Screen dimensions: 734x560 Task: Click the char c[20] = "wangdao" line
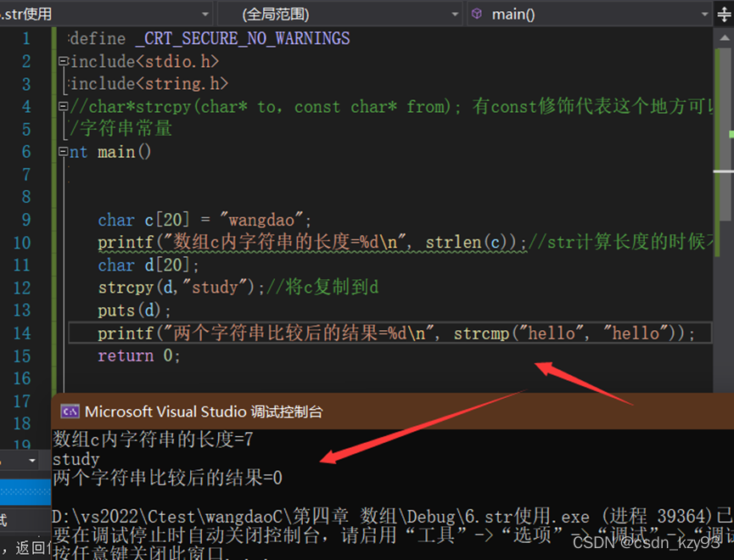click(205, 220)
